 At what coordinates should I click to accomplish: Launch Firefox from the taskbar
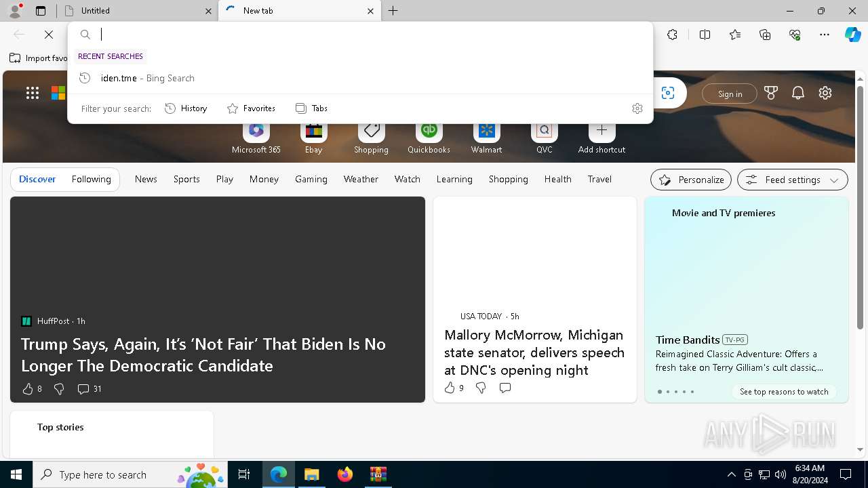click(x=345, y=474)
